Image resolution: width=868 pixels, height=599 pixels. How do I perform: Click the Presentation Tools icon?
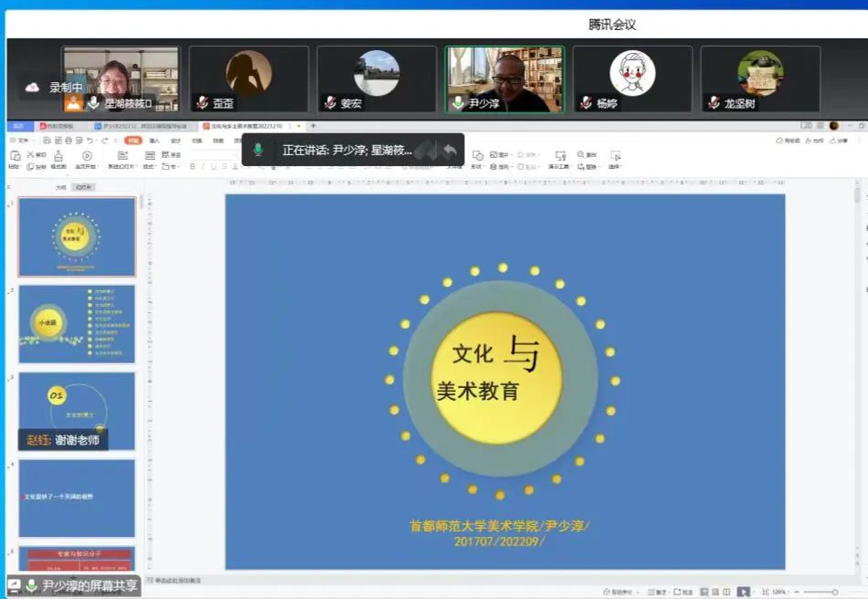pos(559,155)
